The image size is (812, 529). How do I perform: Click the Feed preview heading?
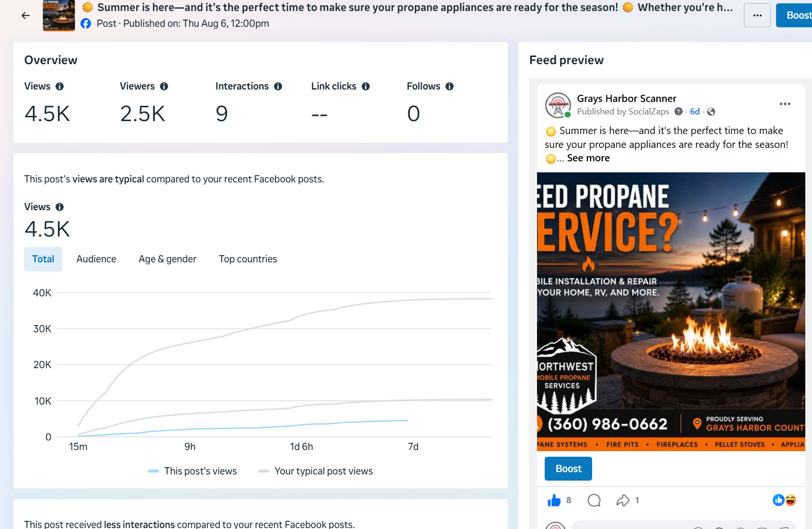[x=566, y=60]
